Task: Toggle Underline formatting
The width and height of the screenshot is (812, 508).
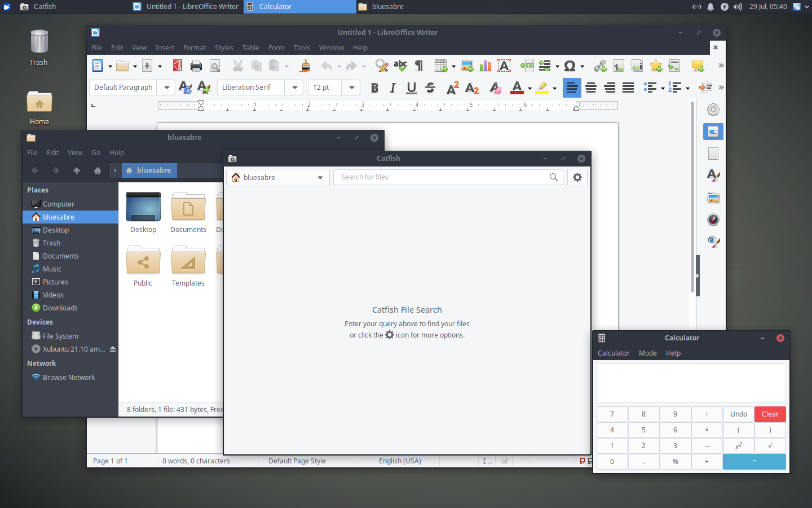Action: point(412,88)
